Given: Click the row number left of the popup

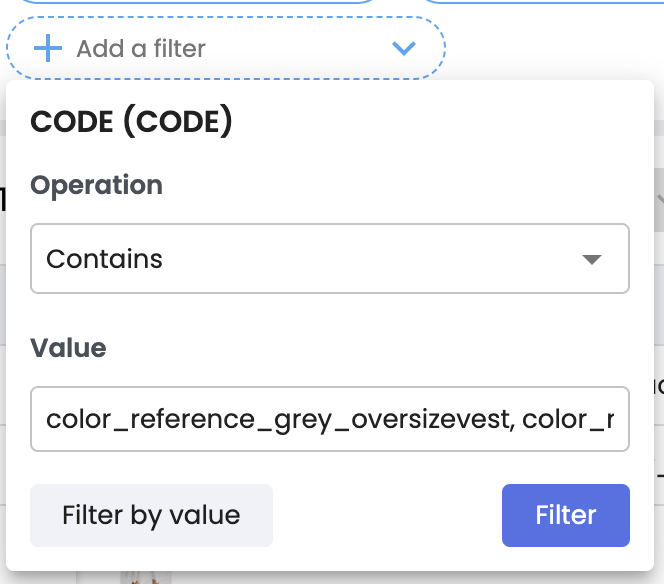Looking at the screenshot, I should [x=3, y=200].
